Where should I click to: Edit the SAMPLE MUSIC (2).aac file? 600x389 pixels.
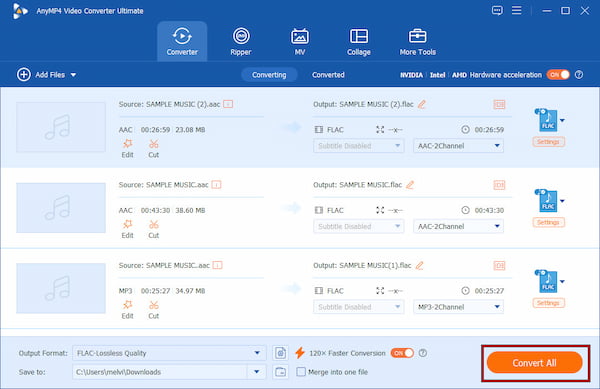pos(127,148)
